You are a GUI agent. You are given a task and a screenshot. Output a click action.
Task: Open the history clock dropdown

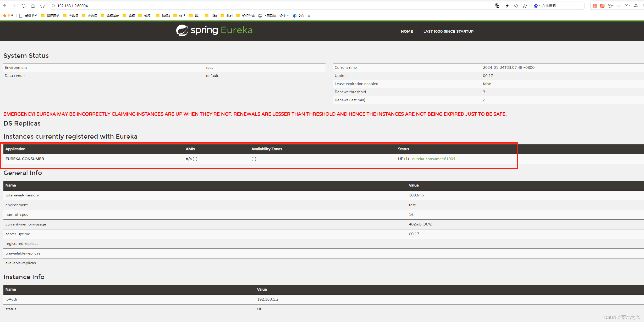611,6
